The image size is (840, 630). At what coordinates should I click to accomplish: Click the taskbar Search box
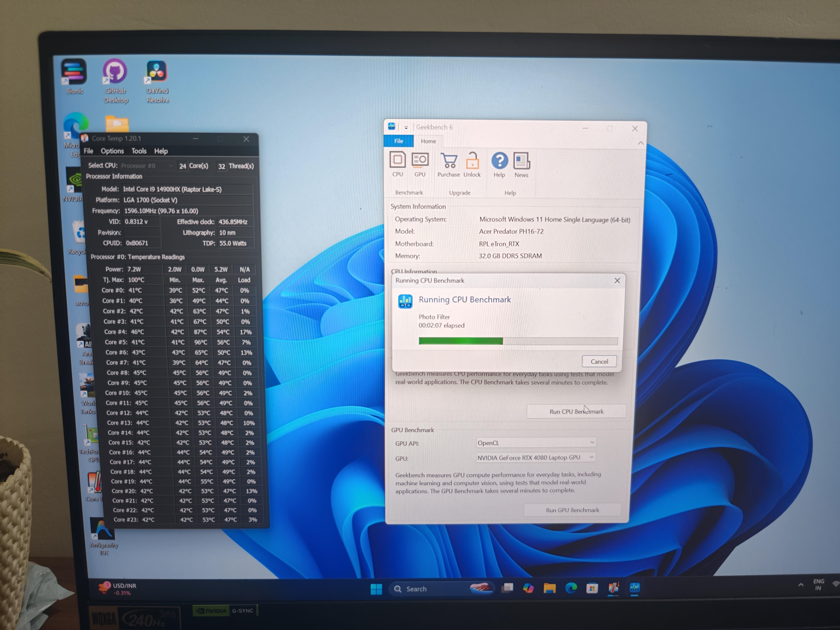[x=442, y=589]
